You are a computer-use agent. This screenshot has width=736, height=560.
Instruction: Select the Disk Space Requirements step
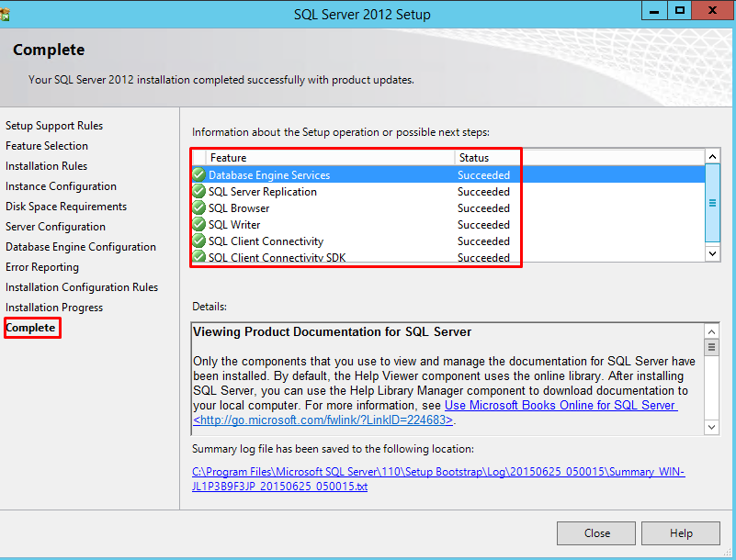click(x=66, y=207)
